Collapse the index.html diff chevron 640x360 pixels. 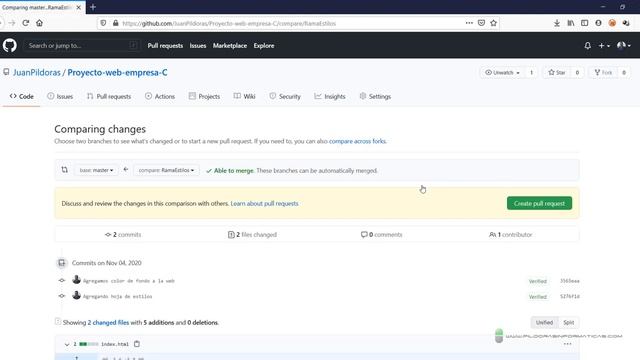coord(67,344)
